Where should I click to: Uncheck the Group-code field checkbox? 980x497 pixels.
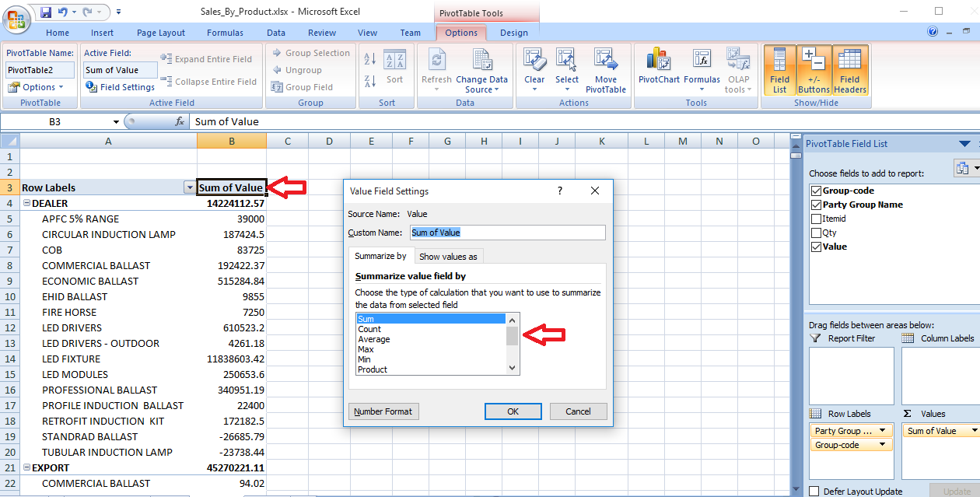816,191
